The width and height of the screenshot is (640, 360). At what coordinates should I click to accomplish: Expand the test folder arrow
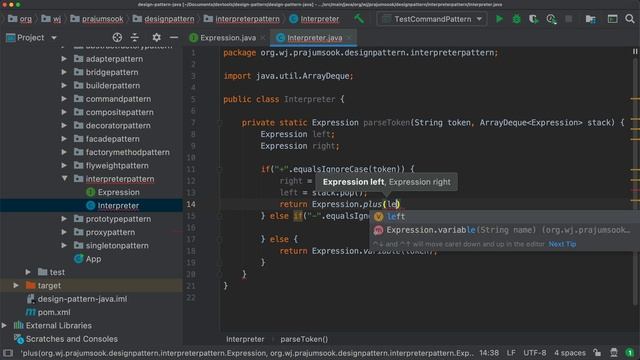[x=28, y=272]
